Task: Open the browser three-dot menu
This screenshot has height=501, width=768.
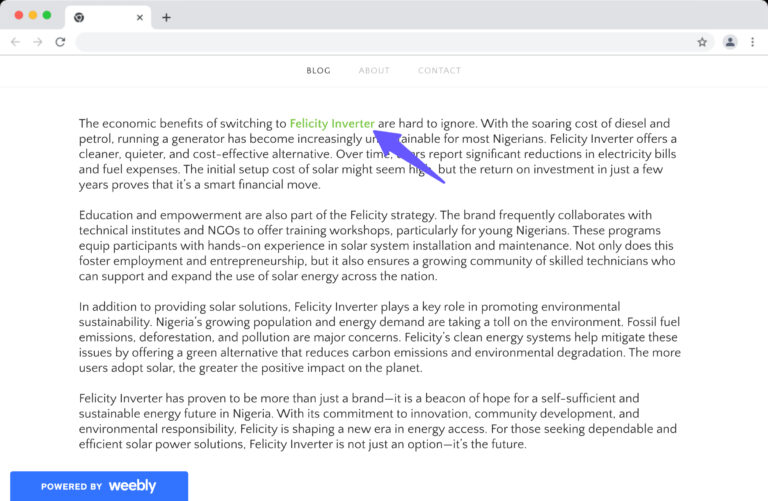Action: [x=752, y=42]
